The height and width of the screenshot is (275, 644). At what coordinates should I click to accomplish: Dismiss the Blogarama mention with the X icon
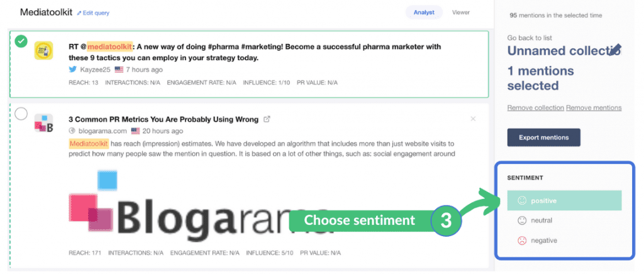tap(473, 119)
